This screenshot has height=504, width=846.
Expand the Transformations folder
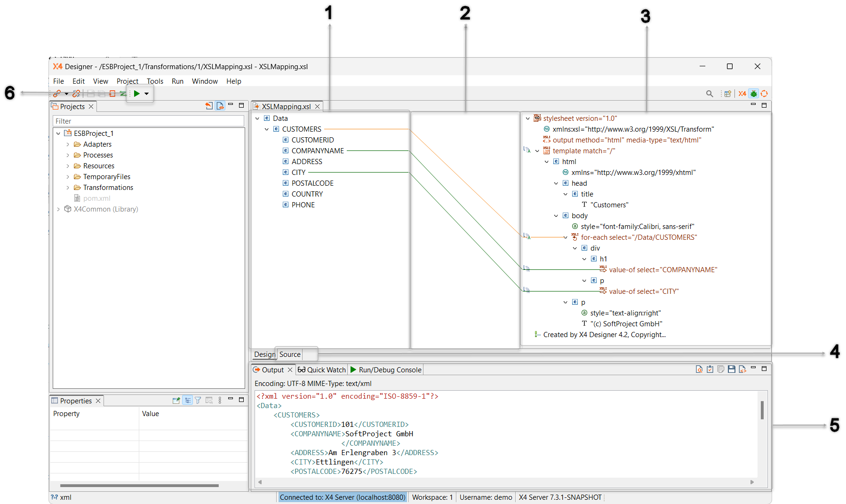(68, 188)
